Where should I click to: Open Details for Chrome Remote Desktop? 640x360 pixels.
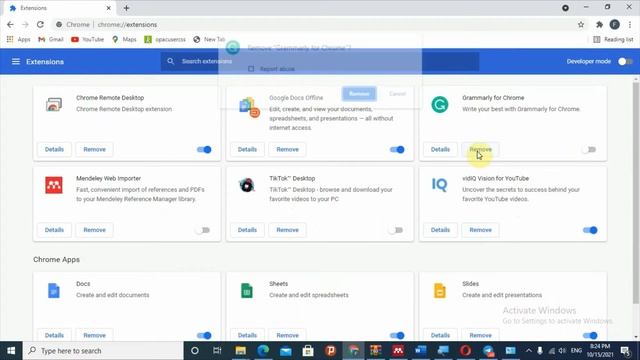[54, 149]
